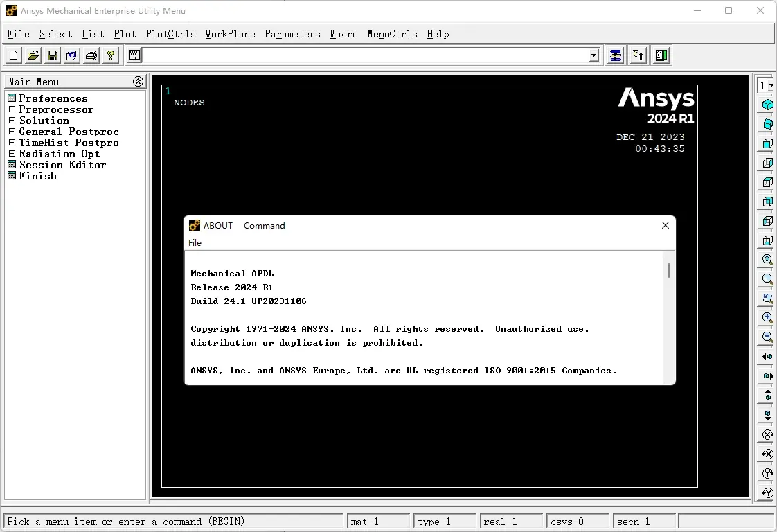Click the Pan model right arrow icon
The height and width of the screenshot is (532, 777).
point(767,376)
